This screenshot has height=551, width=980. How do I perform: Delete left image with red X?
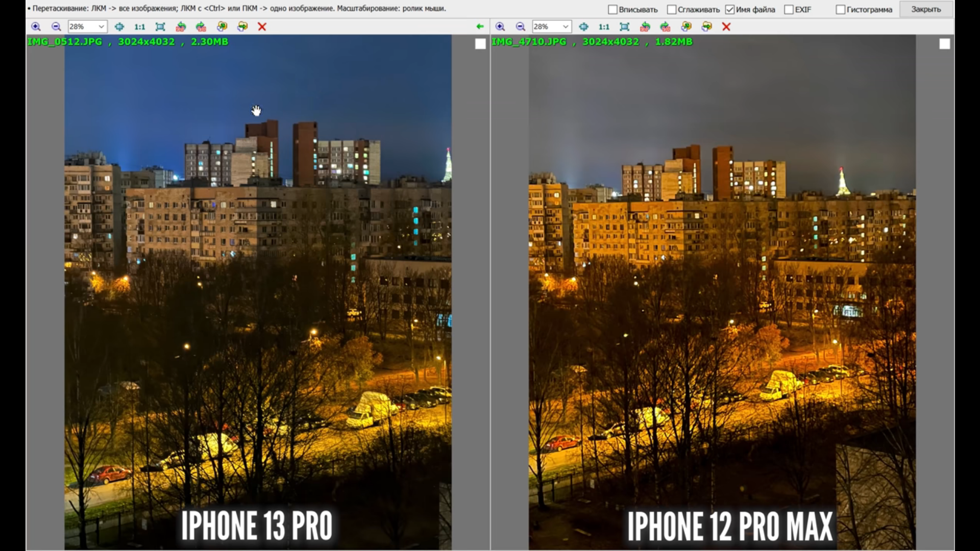click(262, 27)
